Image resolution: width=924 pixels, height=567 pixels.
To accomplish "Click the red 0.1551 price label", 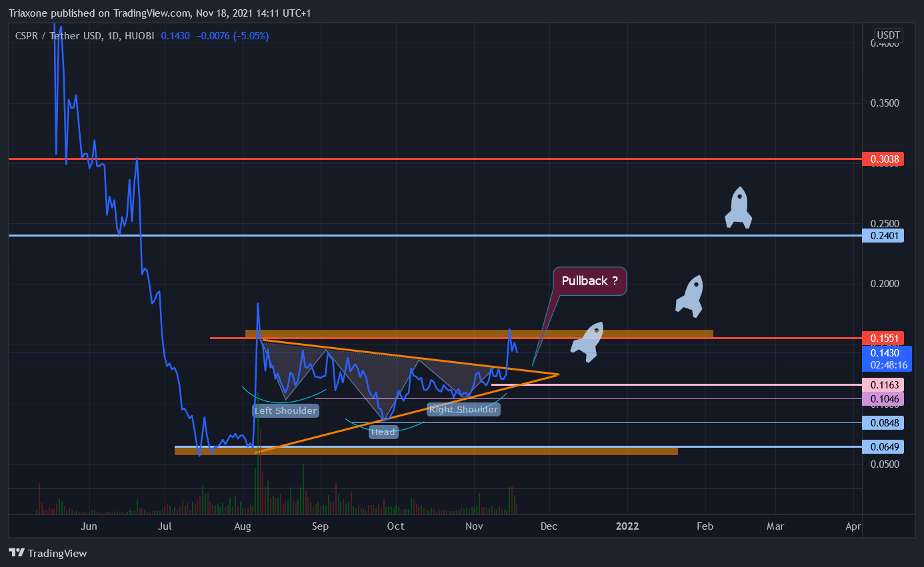I will click(x=883, y=338).
